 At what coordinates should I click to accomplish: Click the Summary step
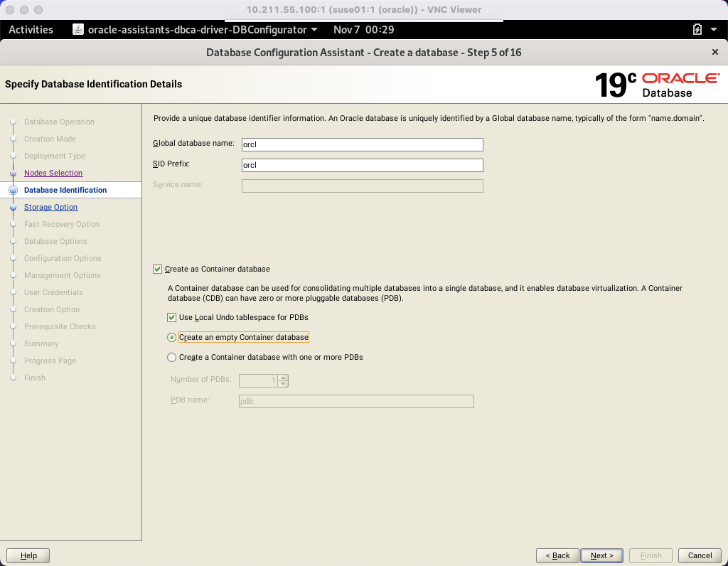point(41,343)
